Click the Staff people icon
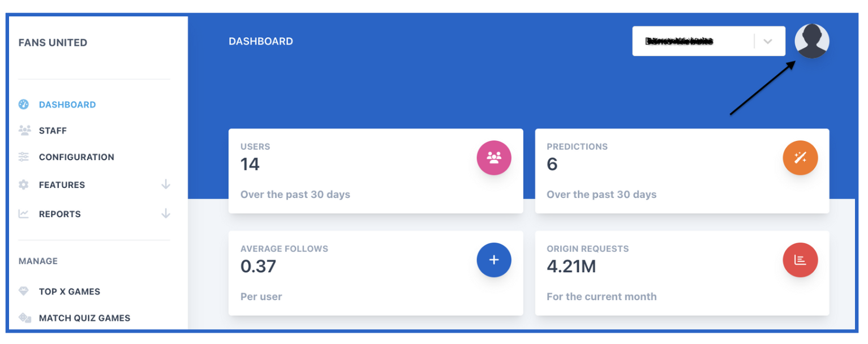 (24, 131)
